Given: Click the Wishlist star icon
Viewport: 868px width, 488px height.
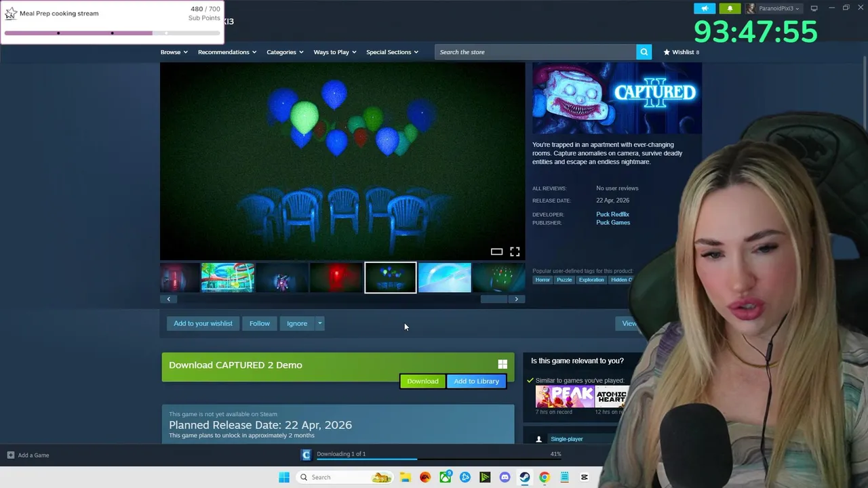Looking at the screenshot, I should (x=667, y=52).
